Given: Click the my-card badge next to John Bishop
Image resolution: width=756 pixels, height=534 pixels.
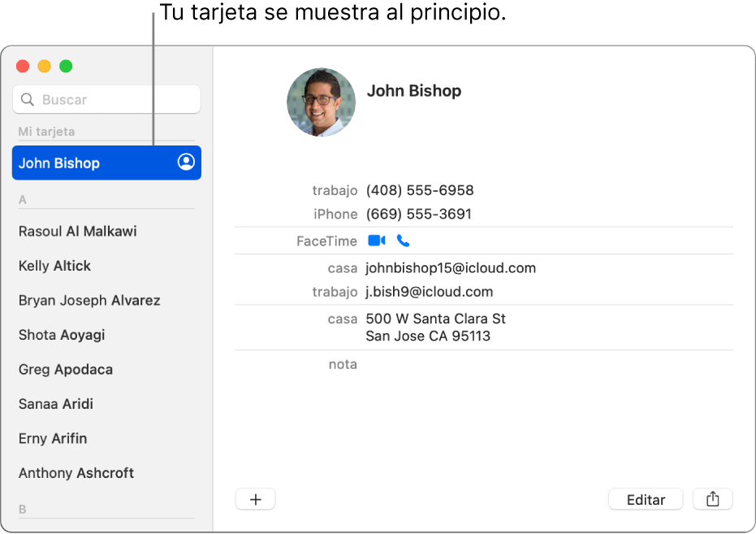Looking at the screenshot, I should click(x=186, y=163).
